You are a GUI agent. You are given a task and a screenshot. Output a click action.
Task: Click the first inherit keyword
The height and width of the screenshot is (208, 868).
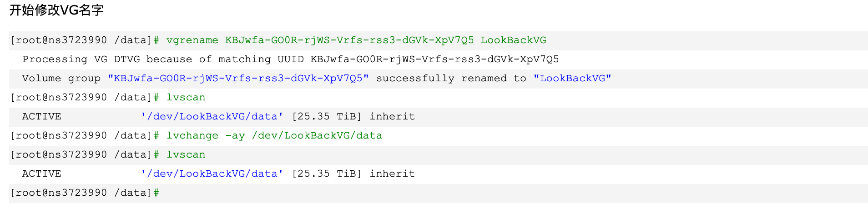point(392,117)
